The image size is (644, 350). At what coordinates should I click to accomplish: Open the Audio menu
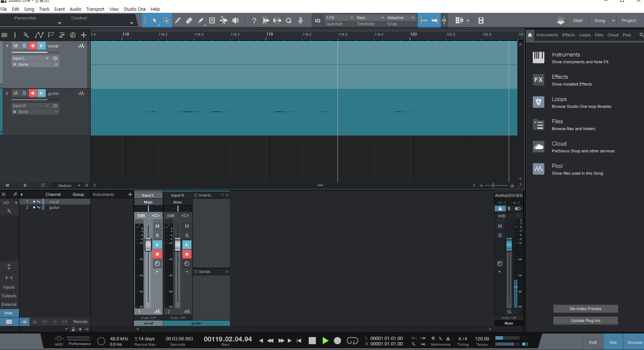click(x=75, y=9)
